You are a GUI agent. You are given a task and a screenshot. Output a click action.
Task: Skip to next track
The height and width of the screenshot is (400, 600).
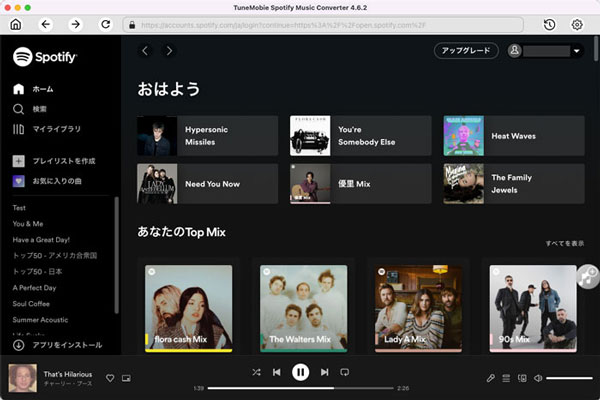324,372
